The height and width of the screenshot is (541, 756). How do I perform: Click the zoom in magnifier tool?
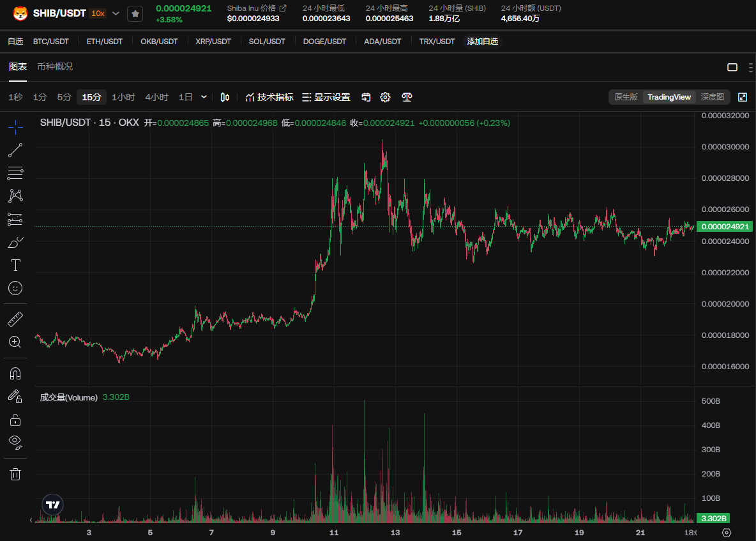click(15, 342)
